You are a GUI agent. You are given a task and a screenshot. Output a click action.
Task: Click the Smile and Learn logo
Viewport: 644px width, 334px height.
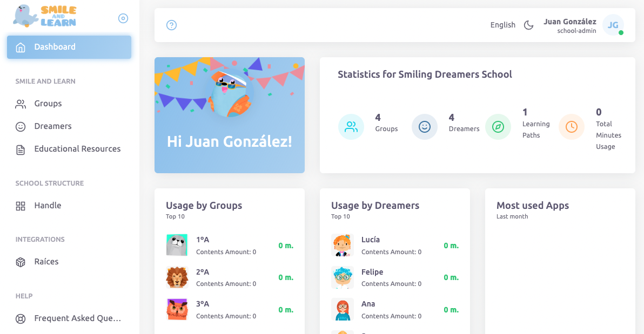tap(45, 16)
